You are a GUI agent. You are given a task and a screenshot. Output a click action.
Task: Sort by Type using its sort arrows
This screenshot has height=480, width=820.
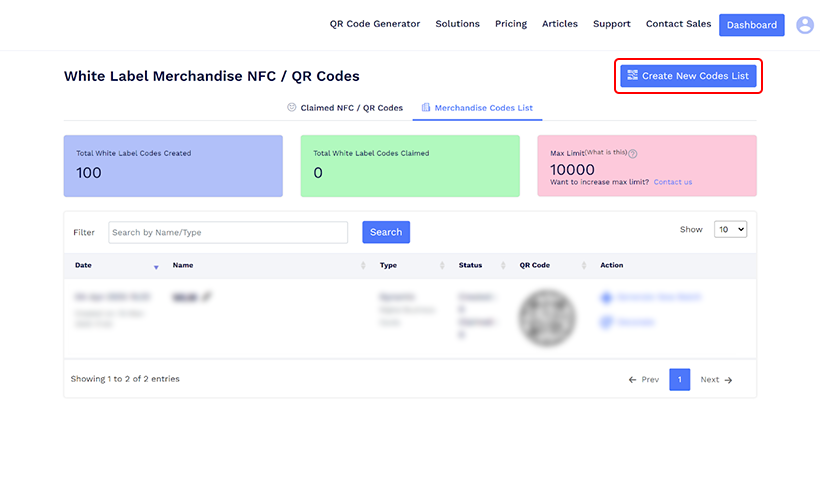click(x=442, y=266)
